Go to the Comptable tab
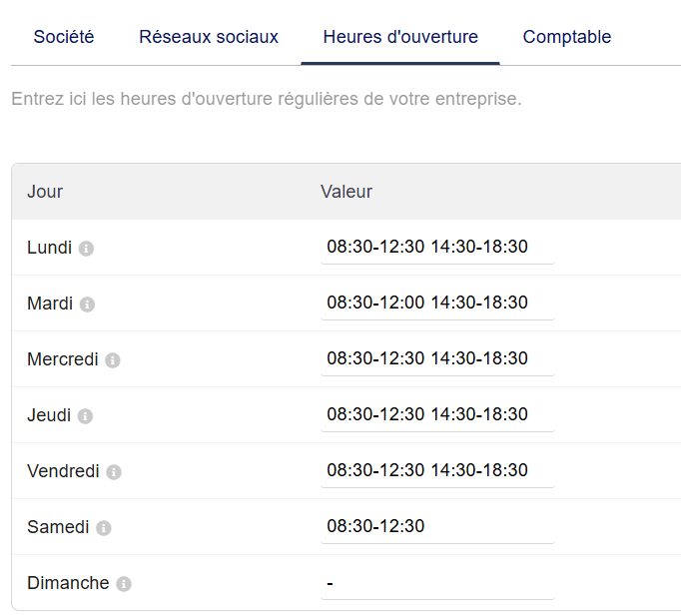This screenshot has height=616, width=681. [567, 37]
